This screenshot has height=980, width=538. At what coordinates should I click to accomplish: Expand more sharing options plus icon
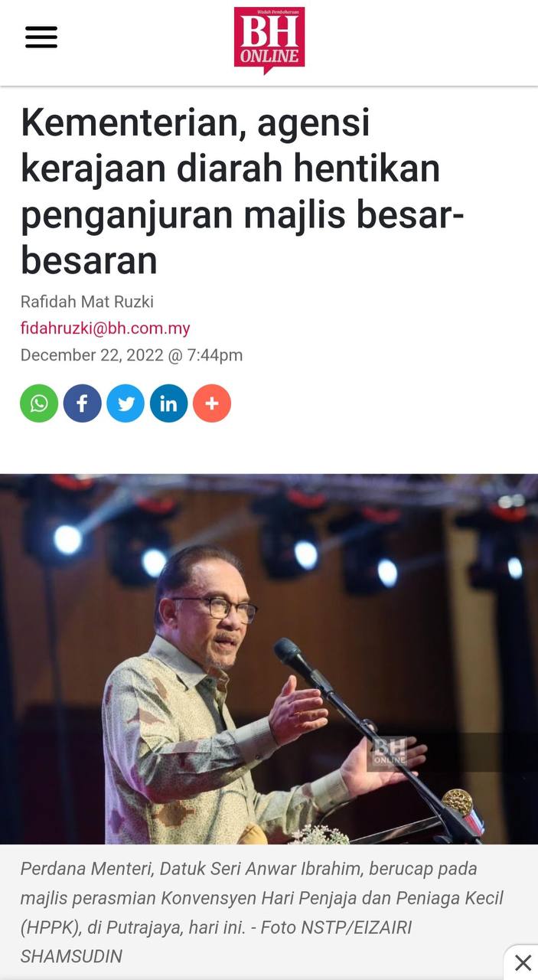pyautogui.click(x=212, y=403)
